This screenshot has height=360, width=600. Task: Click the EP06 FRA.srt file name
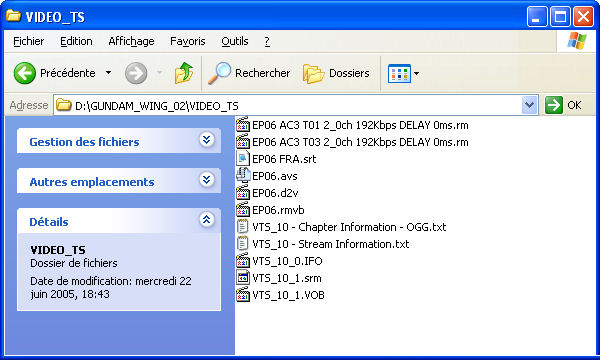[x=284, y=159]
